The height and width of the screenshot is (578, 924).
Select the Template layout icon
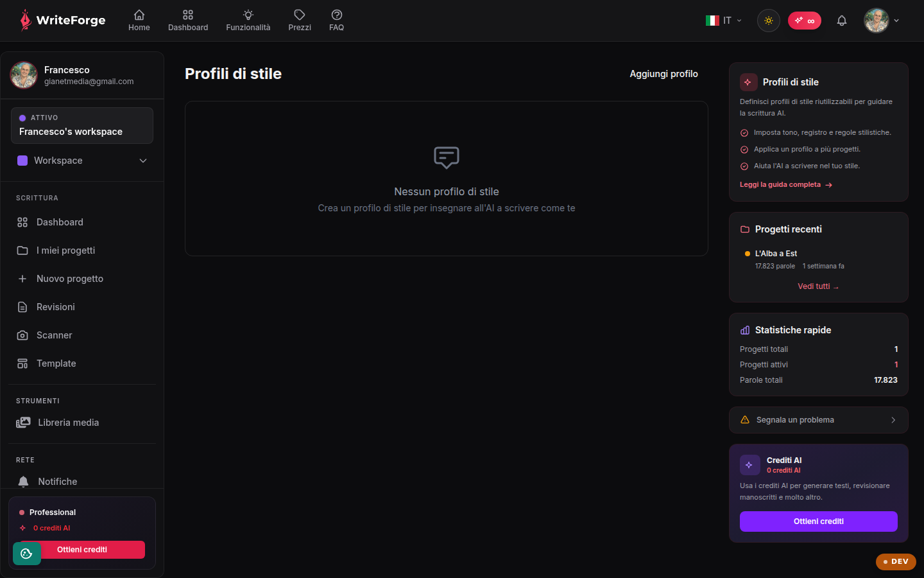(x=22, y=363)
